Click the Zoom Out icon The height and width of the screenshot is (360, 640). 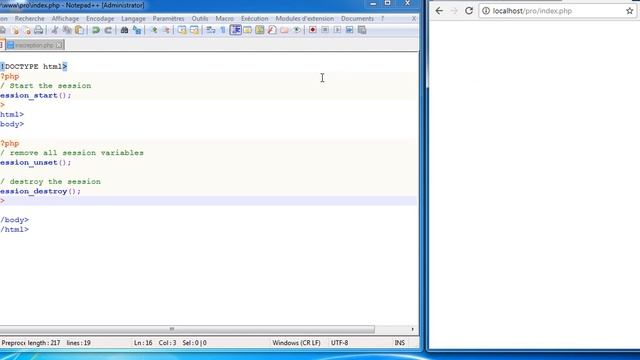166,30
